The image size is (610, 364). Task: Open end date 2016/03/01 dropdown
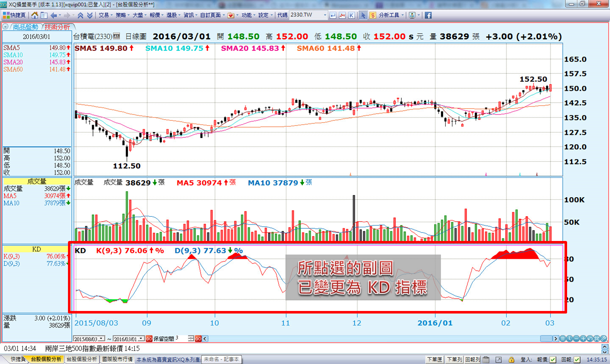(x=141, y=339)
